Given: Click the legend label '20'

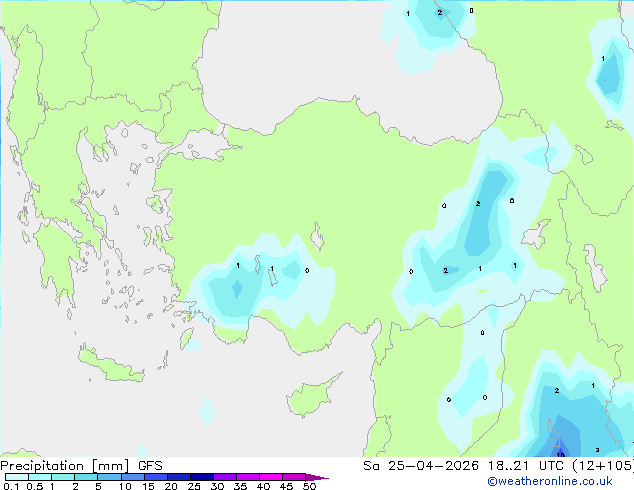Looking at the screenshot, I should pos(171,486).
